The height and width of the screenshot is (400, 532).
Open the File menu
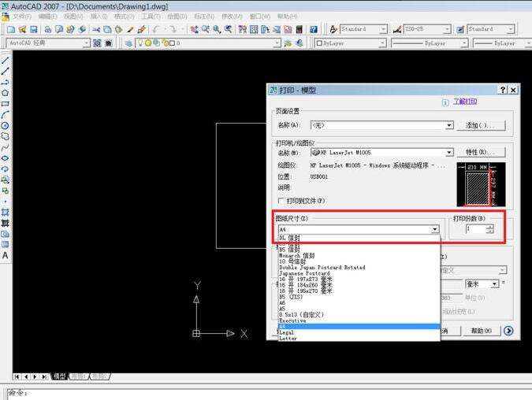tap(22, 17)
